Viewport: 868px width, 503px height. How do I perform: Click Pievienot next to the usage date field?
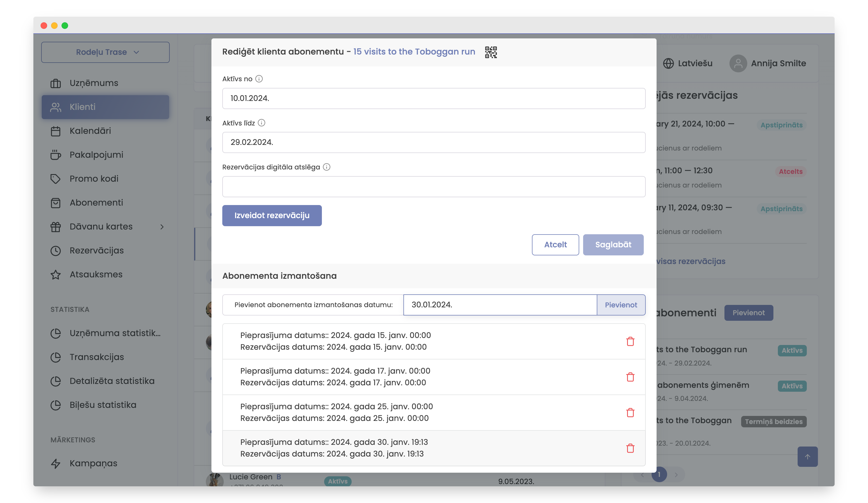pyautogui.click(x=621, y=305)
